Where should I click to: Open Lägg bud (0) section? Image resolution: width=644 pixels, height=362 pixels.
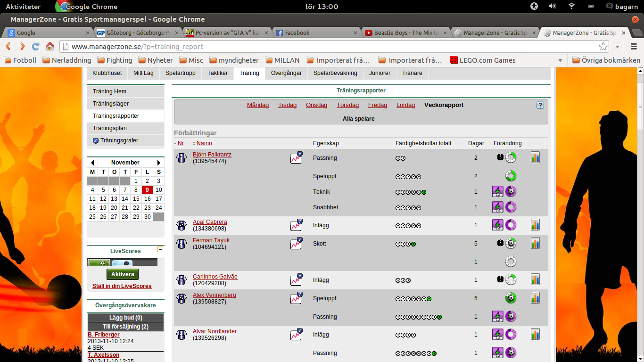tap(125, 318)
